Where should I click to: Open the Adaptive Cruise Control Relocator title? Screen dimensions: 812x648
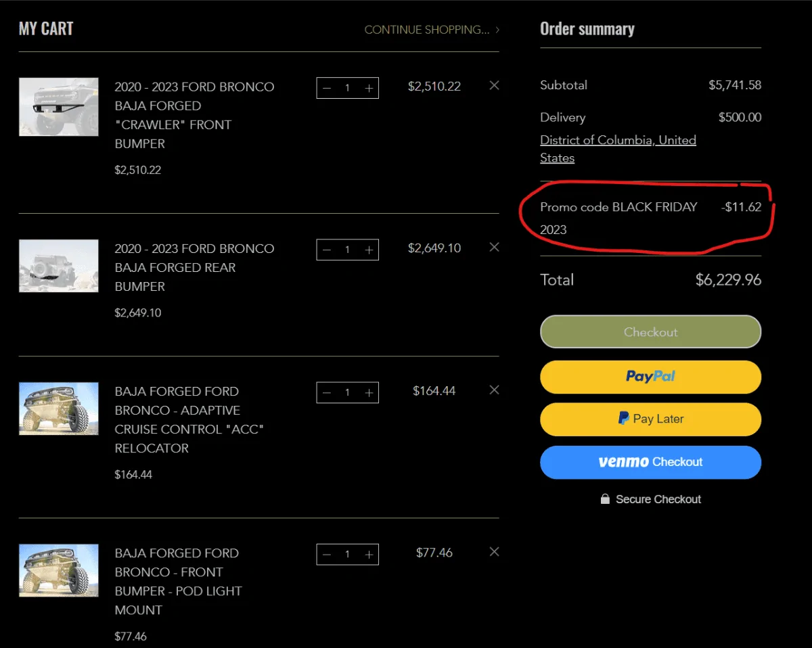tap(189, 419)
